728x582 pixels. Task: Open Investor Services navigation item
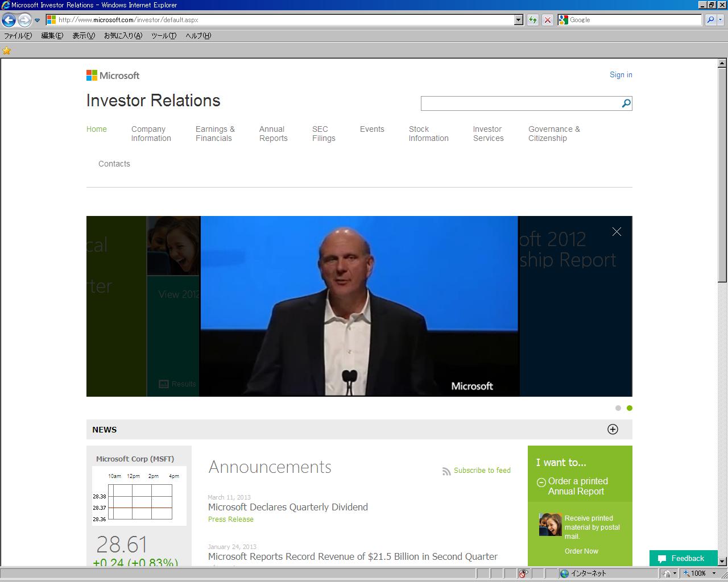click(x=489, y=134)
